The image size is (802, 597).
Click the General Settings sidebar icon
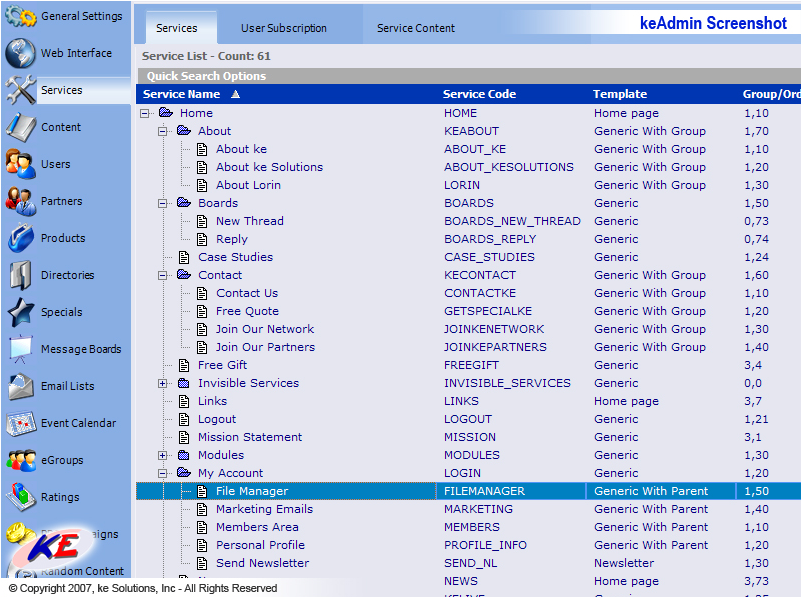tap(21, 17)
